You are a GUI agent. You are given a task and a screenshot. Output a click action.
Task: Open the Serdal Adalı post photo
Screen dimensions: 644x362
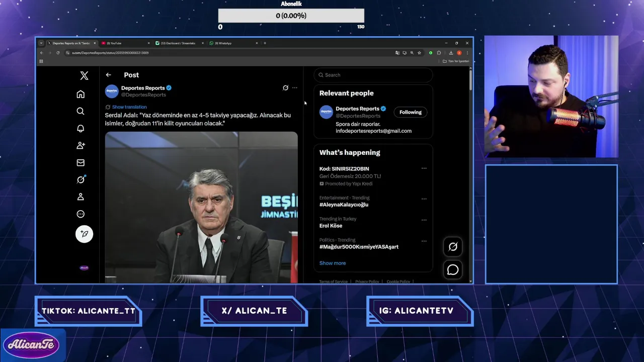click(201, 207)
